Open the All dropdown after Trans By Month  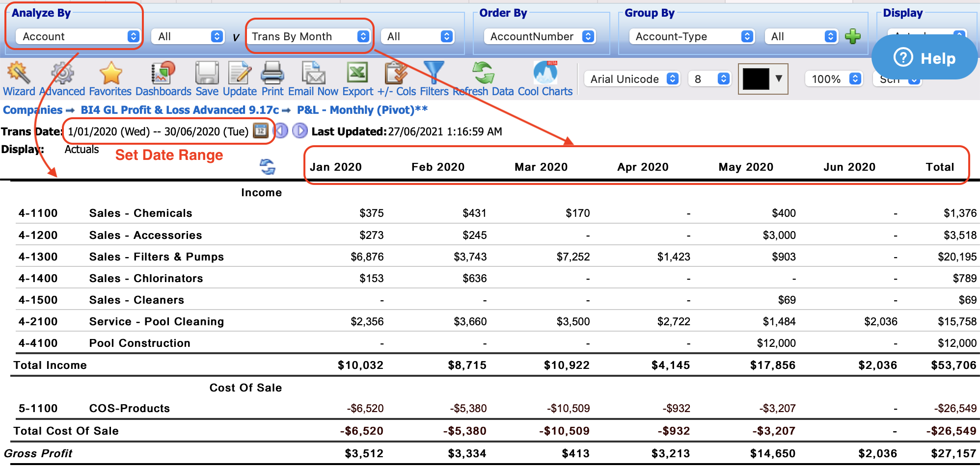point(417,36)
